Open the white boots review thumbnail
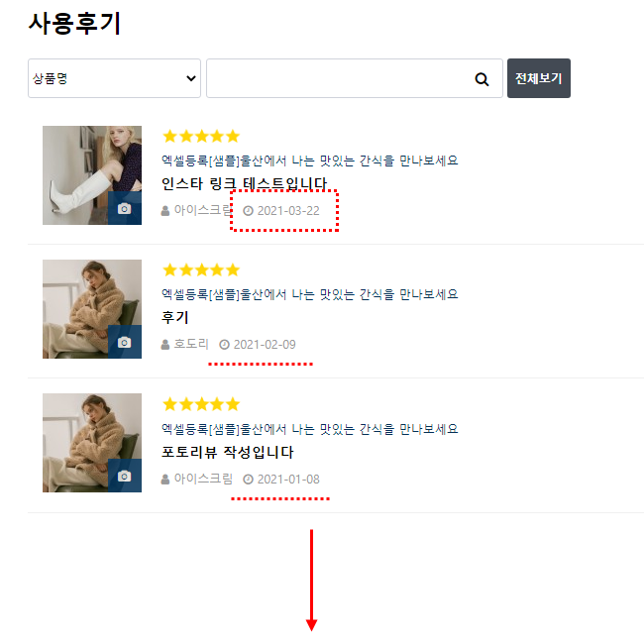 coord(92,175)
